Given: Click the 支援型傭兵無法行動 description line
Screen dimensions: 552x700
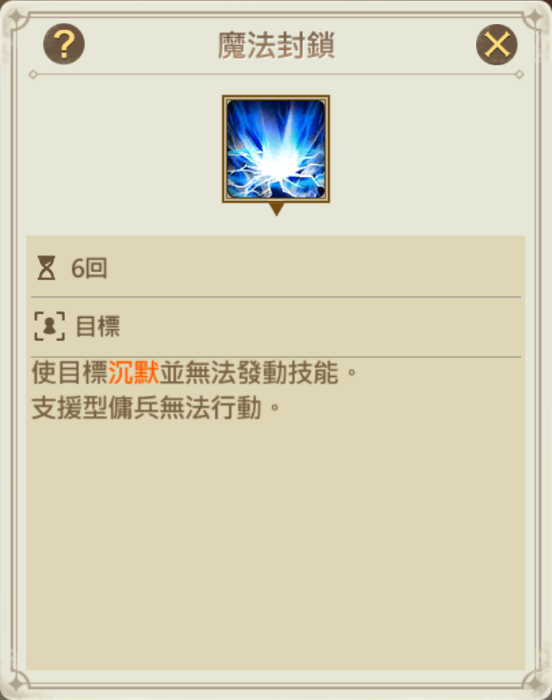Looking at the screenshot, I should [156, 408].
